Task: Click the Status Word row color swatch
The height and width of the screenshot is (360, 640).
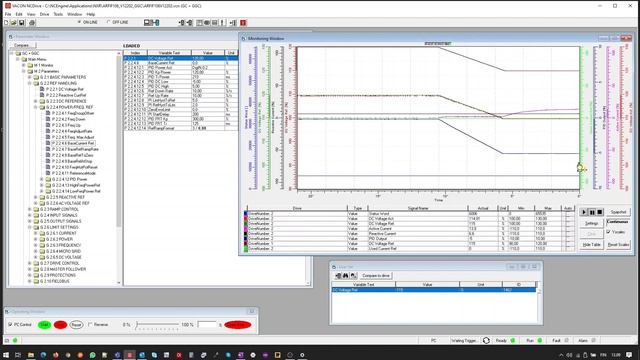Action: tap(246, 214)
